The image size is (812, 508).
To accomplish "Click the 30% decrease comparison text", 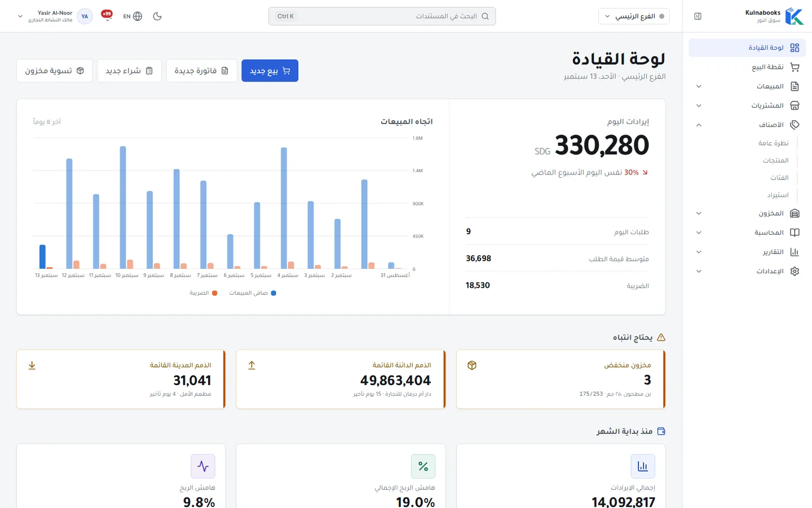I will click(x=589, y=173).
